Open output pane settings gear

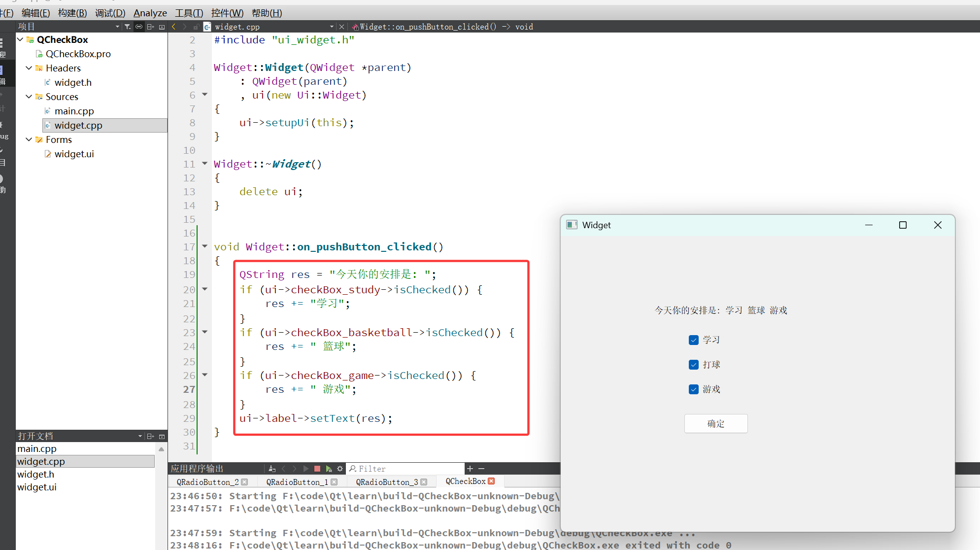[x=340, y=469]
